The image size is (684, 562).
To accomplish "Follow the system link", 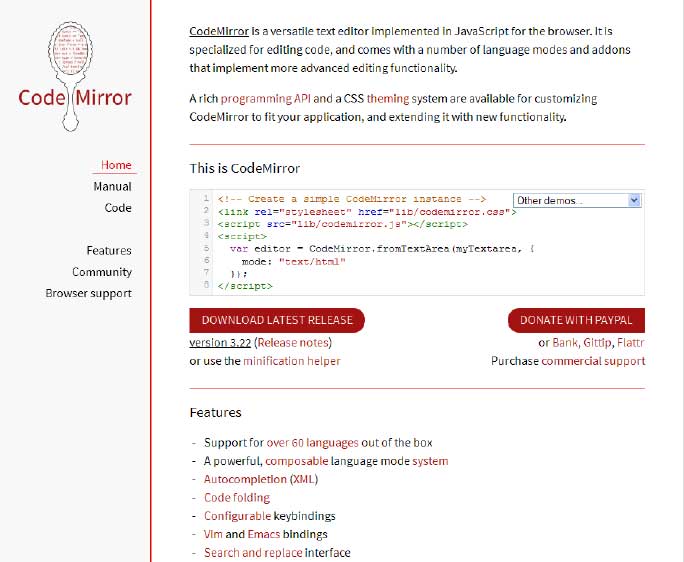I will [430, 461].
